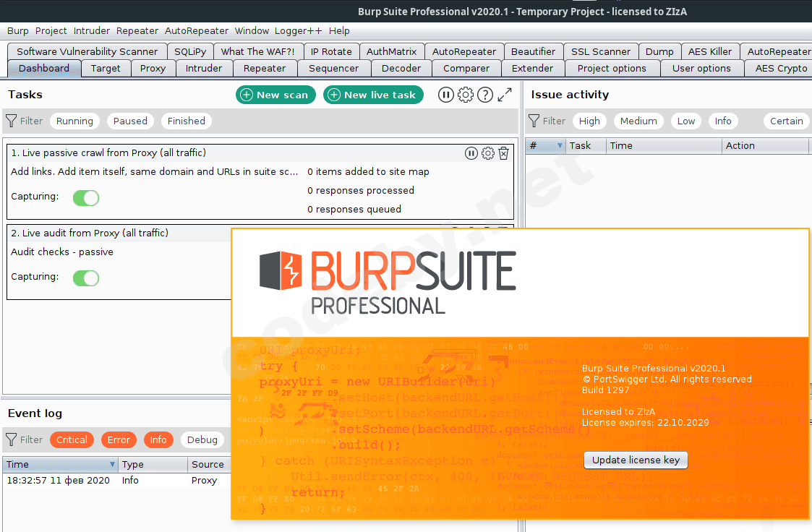Click the Tasks help question mark icon
Viewport: 812px width, 532px height.
485,95
